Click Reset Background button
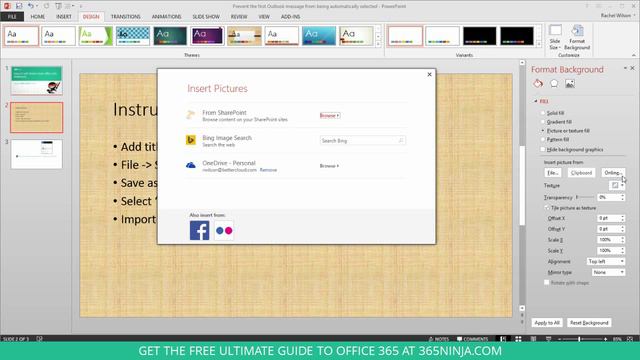This screenshot has height=360, width=640. [589, 322]
